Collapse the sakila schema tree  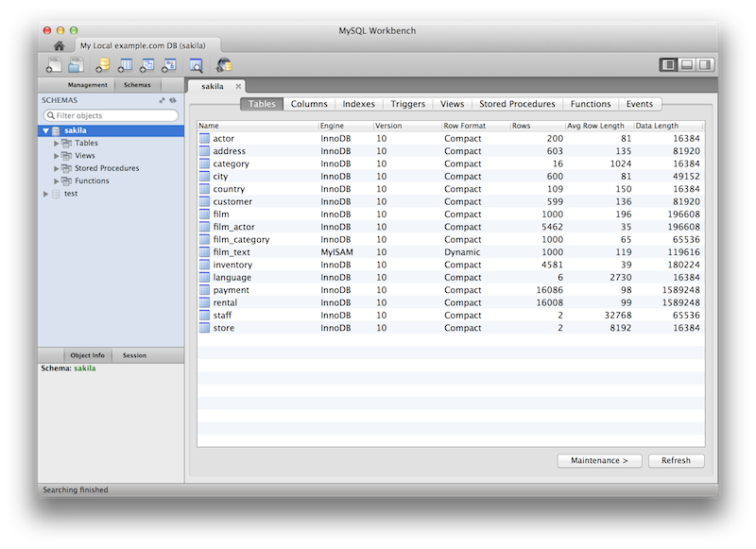45,131
